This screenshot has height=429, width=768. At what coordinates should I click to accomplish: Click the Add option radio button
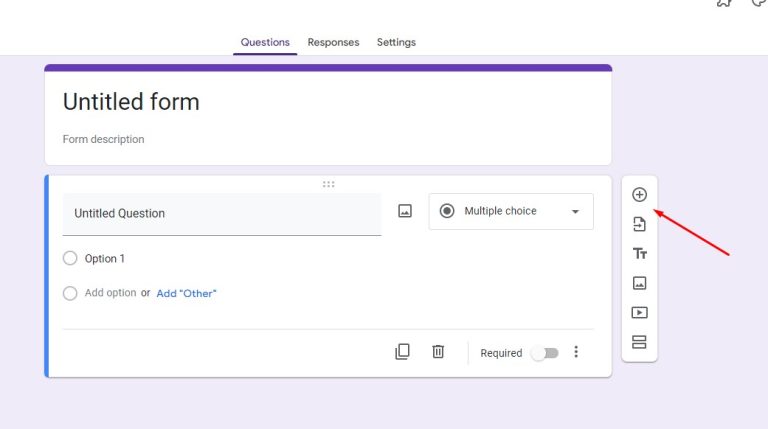tap(70, 293)
